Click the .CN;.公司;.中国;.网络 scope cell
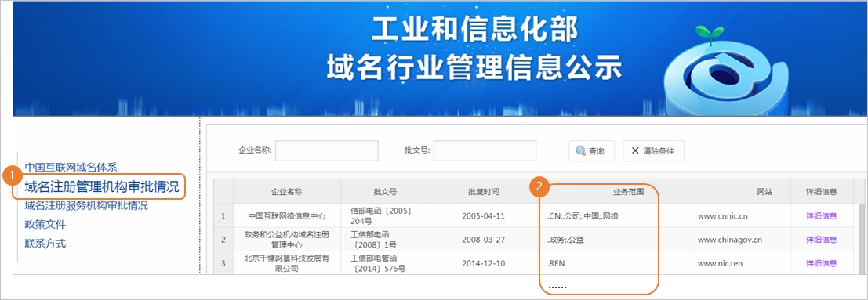Viewport: 868px width, 300px height. (x=613, y=216)
